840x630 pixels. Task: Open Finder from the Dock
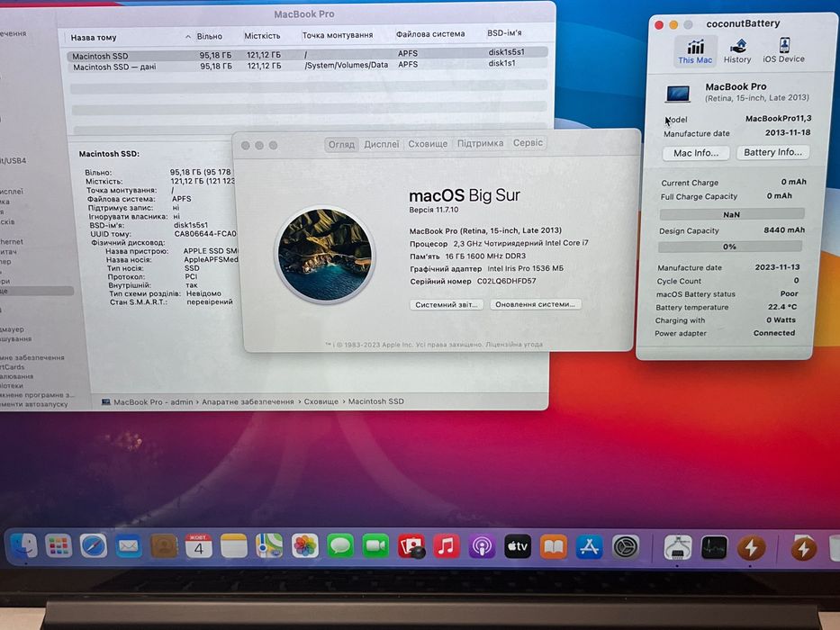[x=23, y=546]
